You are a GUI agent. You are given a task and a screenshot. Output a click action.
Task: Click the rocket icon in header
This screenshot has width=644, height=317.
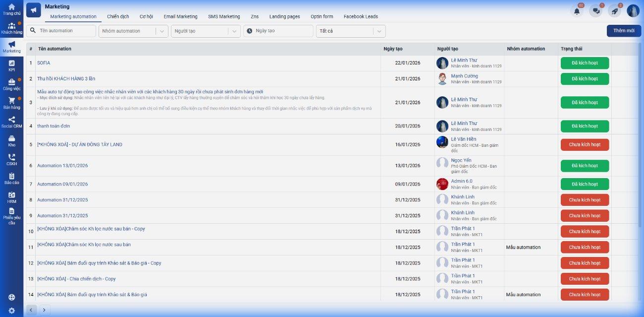click(614, 11)
